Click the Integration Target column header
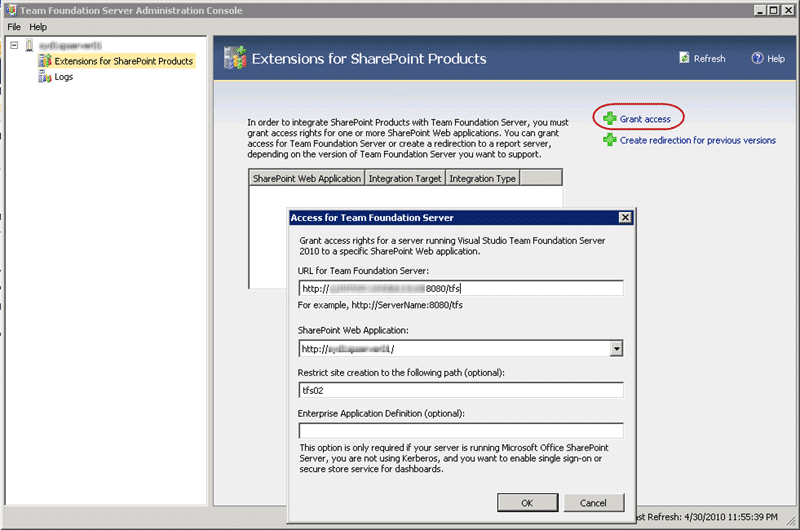The height and width of the screenshot is (530, 800). (405, 179)
